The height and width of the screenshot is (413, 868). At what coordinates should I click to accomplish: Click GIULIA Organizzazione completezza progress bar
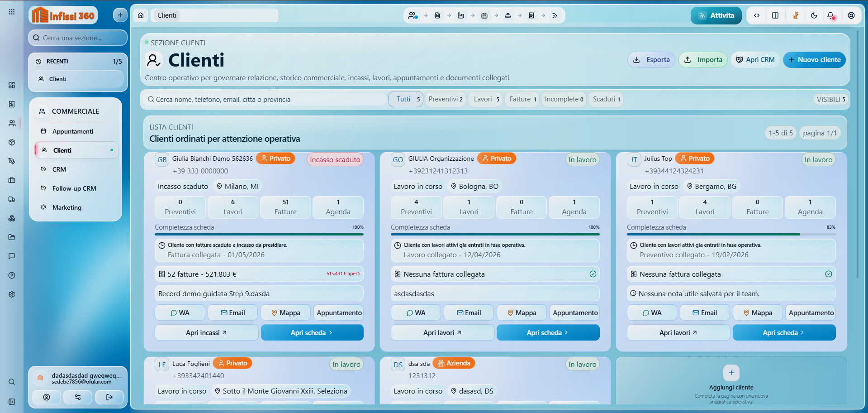pyautogui.click(x=495, y=234)
